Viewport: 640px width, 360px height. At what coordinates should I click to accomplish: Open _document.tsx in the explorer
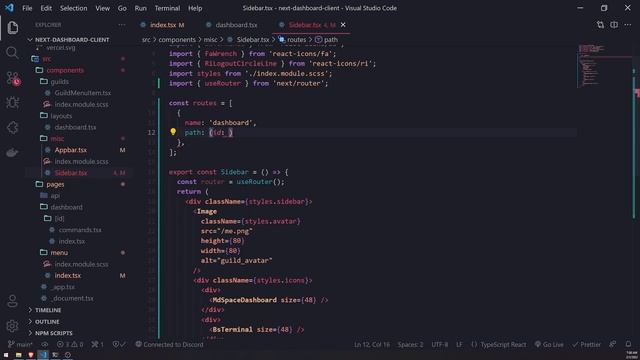[73, 298]
